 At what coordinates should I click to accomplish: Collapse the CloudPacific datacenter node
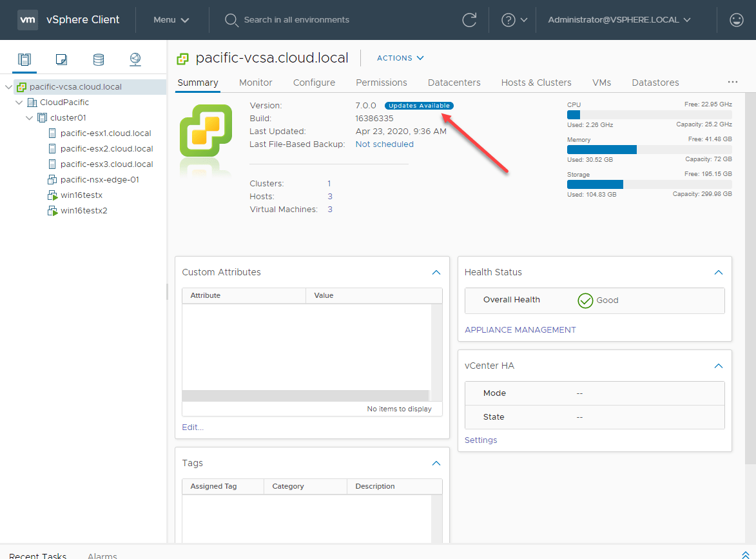[19, 103]
